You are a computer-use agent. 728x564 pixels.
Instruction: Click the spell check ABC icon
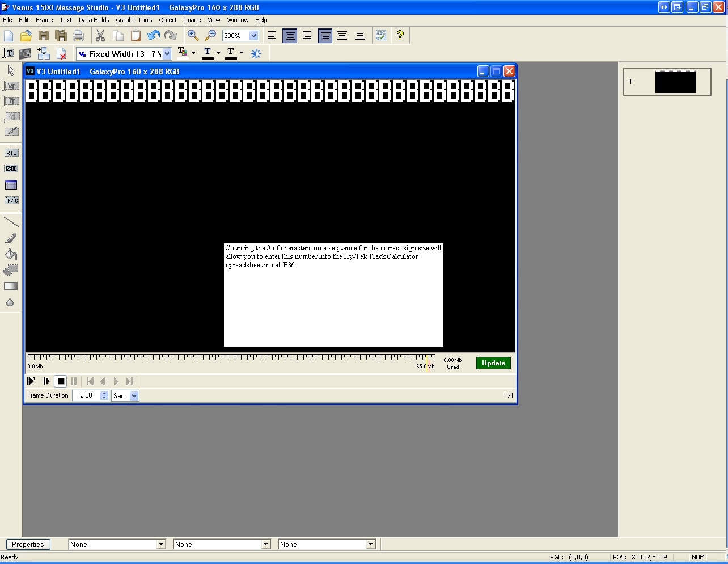pos(381,36)
